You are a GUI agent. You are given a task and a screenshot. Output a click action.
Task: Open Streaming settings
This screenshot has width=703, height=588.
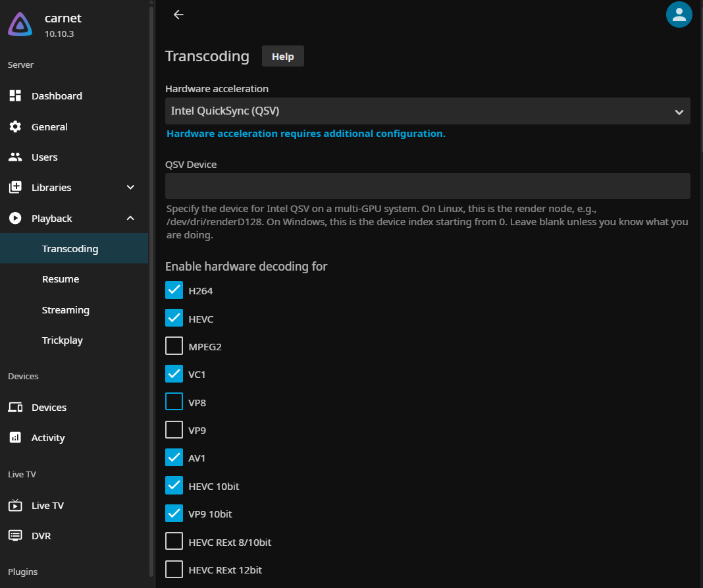coord(74,310)
